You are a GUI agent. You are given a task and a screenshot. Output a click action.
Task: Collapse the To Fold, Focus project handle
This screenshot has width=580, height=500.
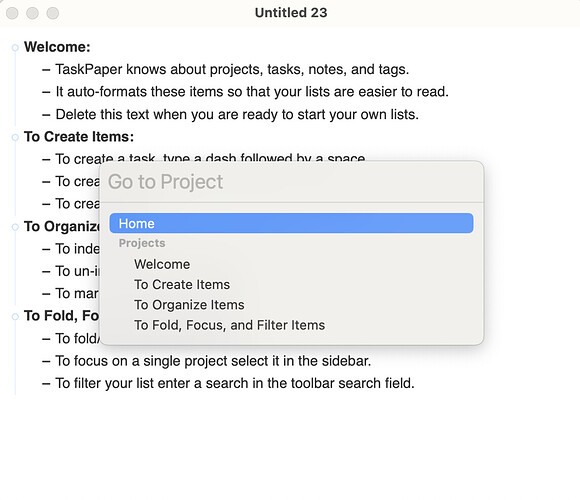tap(15, 317)
